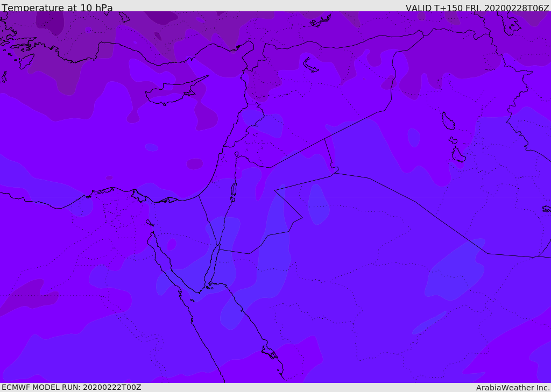Open the ArabiaWeather Inc. credit label
Image resolution: width=551 pixels, height=392 pixels.
click(x=513, y=388)
